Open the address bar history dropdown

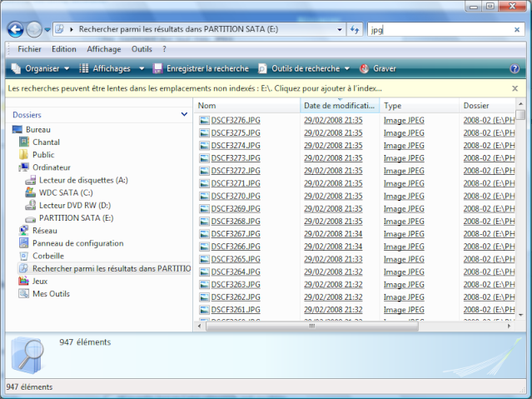point(340,29)
